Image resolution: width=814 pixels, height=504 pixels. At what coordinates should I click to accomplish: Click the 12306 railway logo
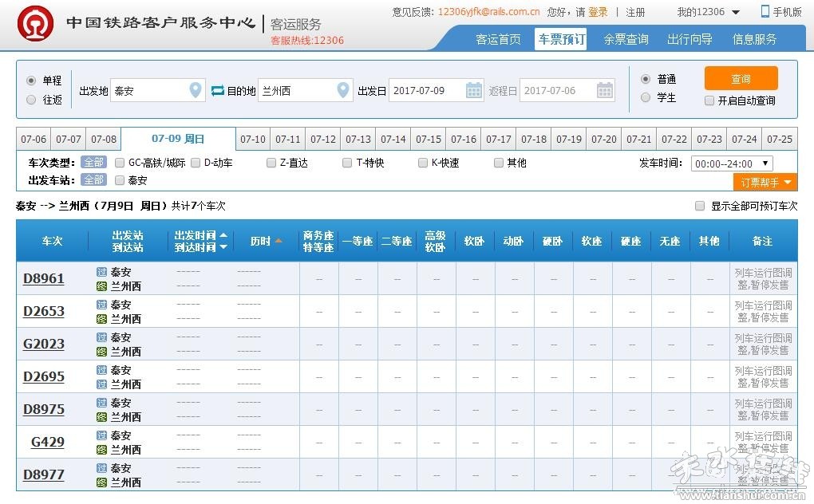pos(36,26)
